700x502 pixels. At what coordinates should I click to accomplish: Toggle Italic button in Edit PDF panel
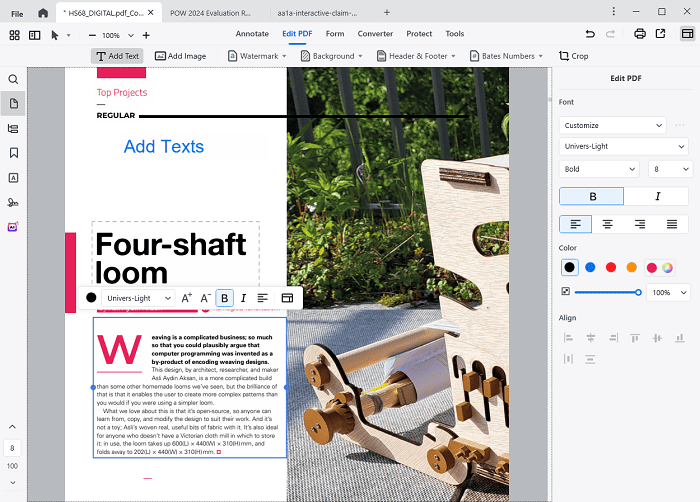point(656,196)
